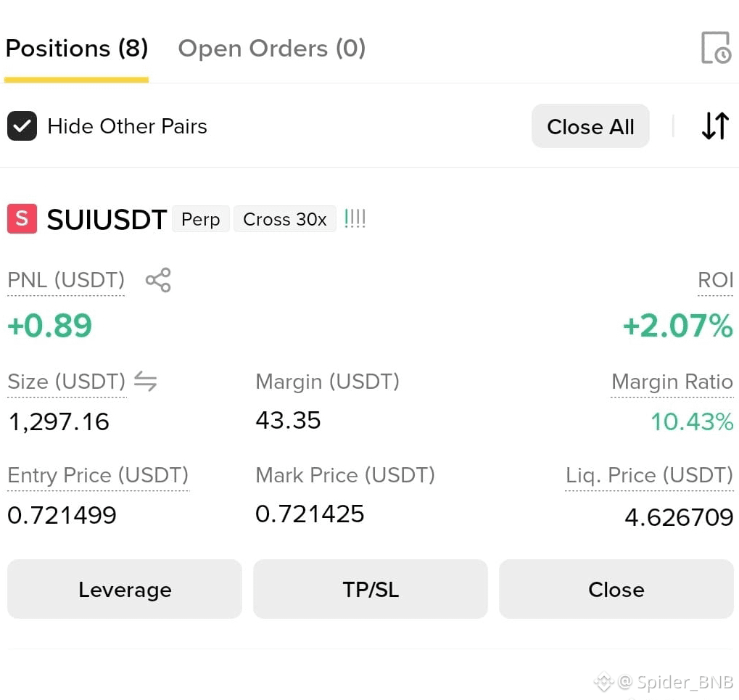Show info for Margin Ratio label
Image resolution: width=739 pixels, height=700 pixels.
672,382
